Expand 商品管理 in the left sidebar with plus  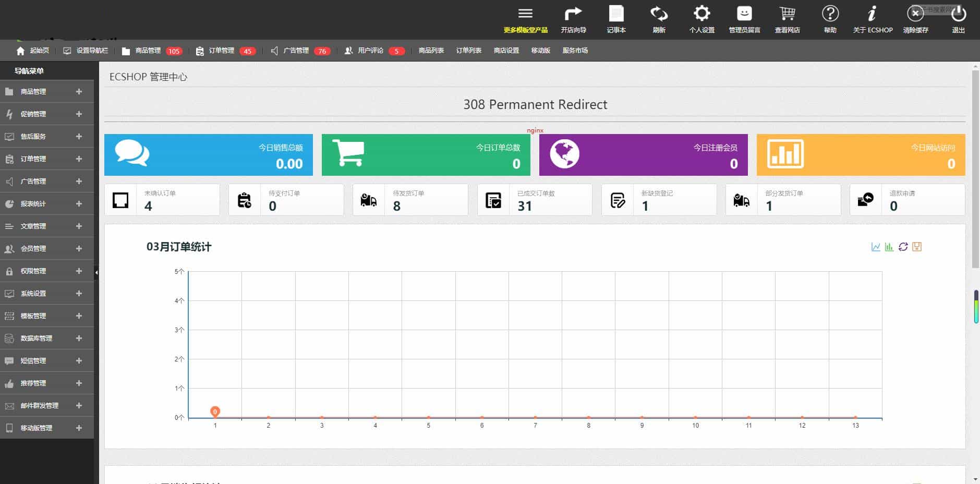(79, 92)
